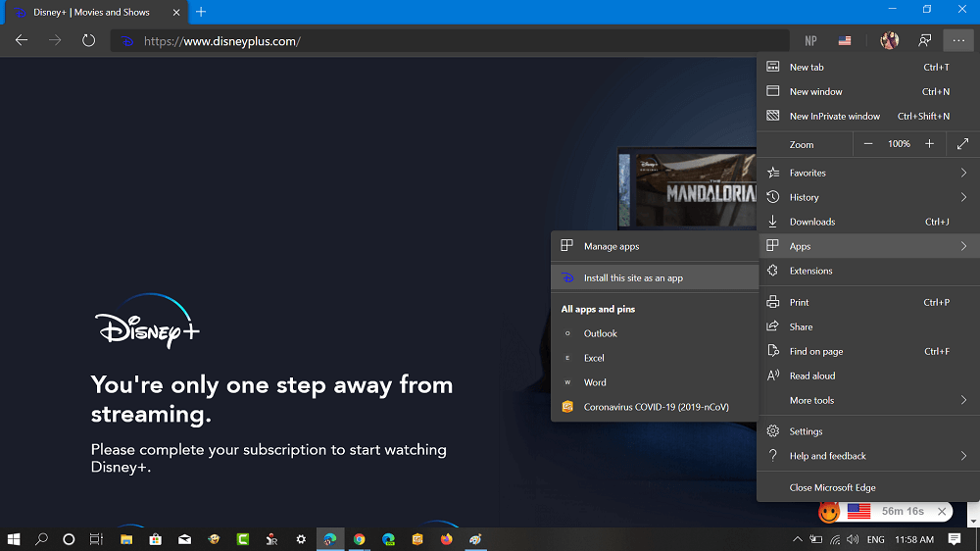Go back with the browser back arrow
The height and width of the screenshot is (551, 980).
pyautogui.click(x=22, y=40)
